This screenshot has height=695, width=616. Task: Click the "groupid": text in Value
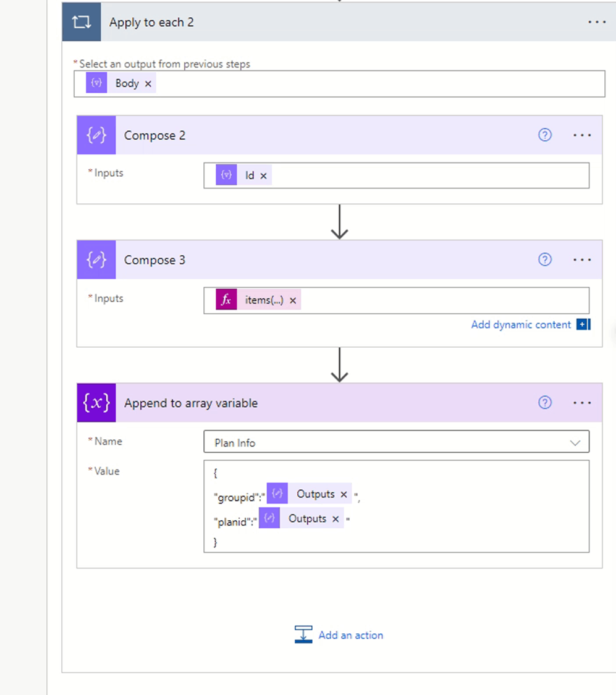239,497
